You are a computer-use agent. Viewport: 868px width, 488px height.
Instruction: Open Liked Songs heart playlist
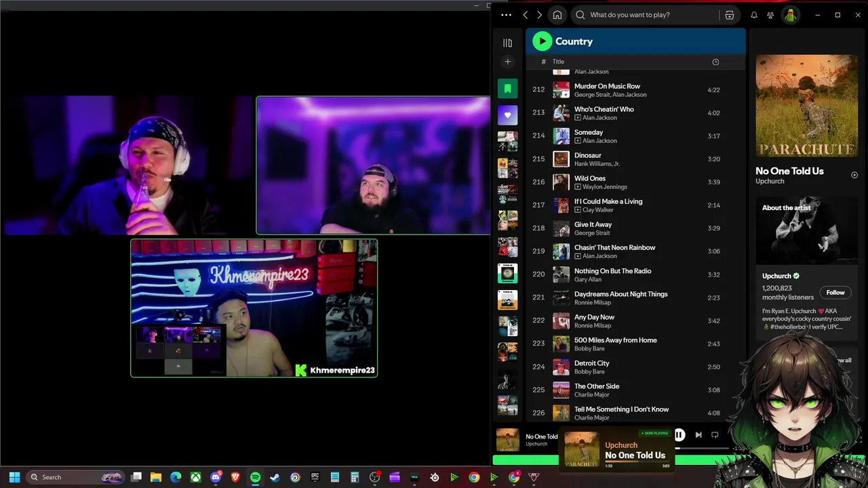[x=507, y=115]
